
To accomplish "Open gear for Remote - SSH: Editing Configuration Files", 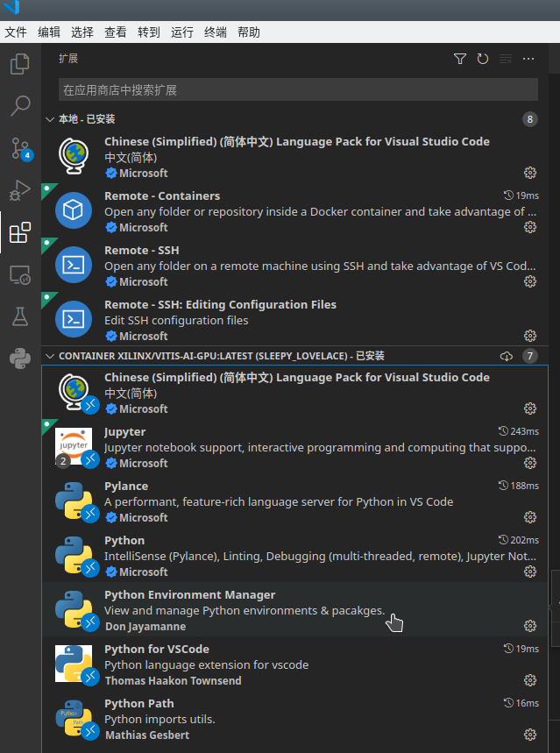I will pos(529,335).
